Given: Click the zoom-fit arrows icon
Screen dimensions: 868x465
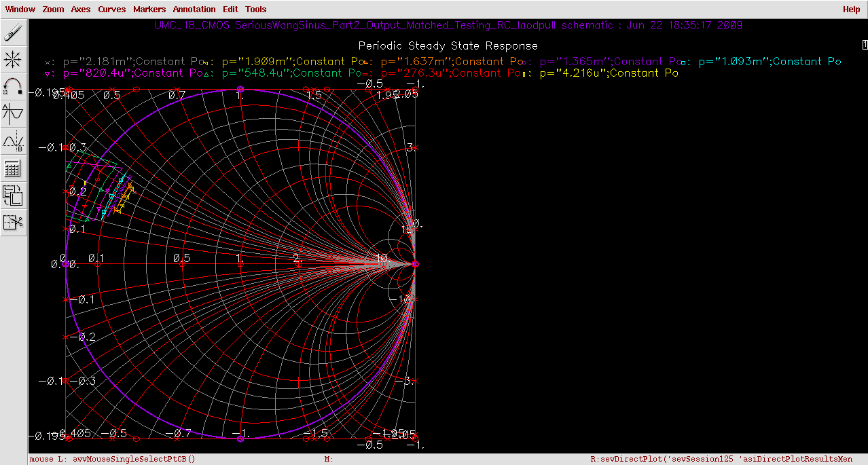Looking at the screenshot, I should (13, 59).
